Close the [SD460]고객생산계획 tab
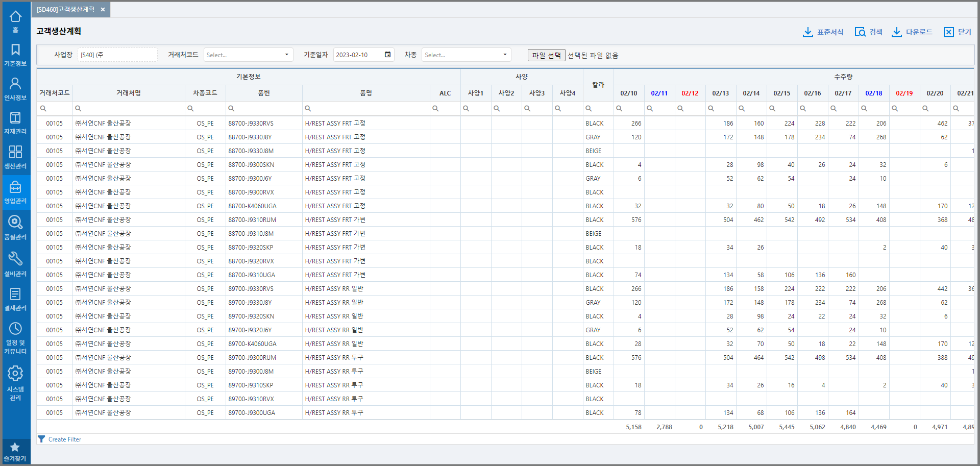980x466 pixels. click(x=103, y=10)
